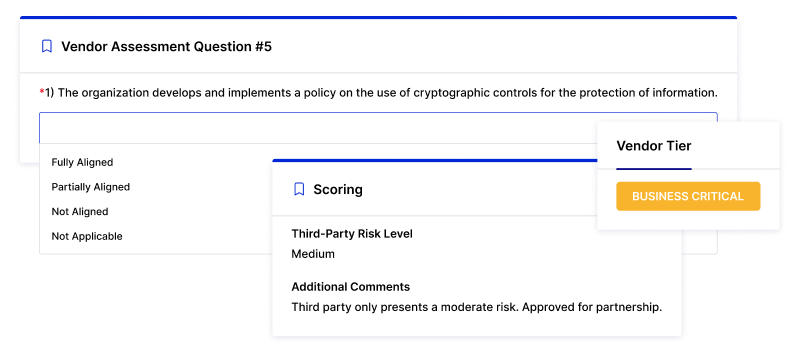800x360 pixels.
Task: Click the Additional Comments label
Action: coord(351,287)
